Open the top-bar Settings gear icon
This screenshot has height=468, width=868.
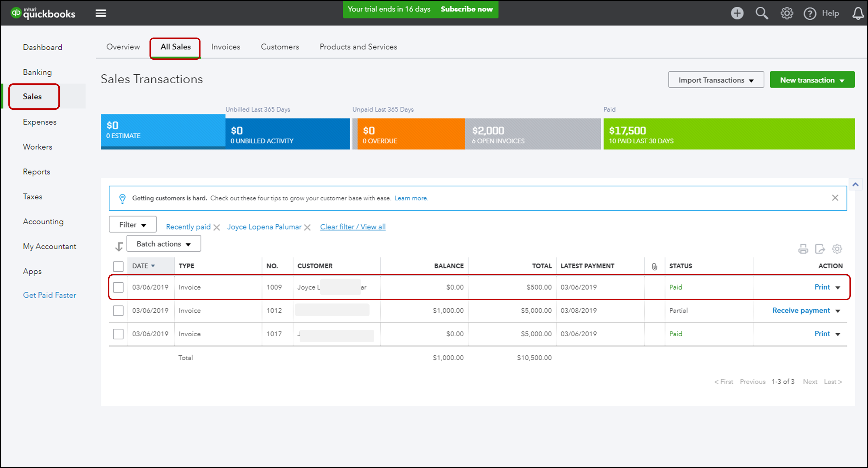(x=786, y=13)
